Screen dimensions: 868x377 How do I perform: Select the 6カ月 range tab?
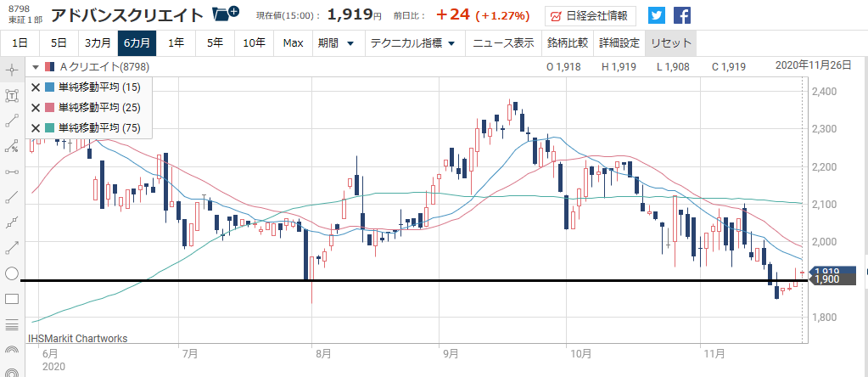[x=137, y=43]
